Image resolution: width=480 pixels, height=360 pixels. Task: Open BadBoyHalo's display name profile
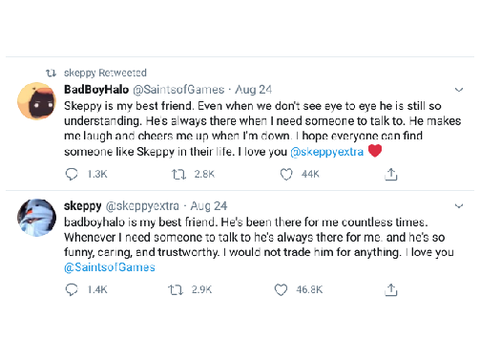point(96,89)
